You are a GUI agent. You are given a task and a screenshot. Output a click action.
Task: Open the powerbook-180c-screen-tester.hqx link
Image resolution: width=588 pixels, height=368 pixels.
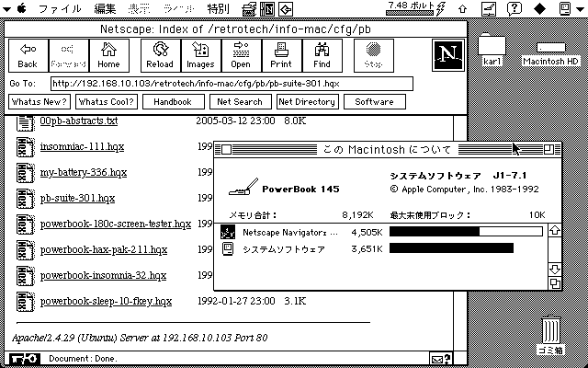click(x=116, y=224)
